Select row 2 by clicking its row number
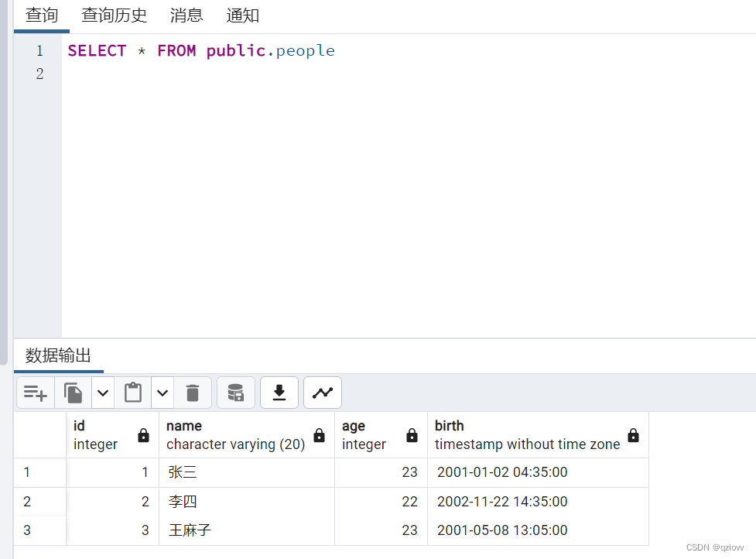Screen dimensions: 756x559 (x=27, y=501)
